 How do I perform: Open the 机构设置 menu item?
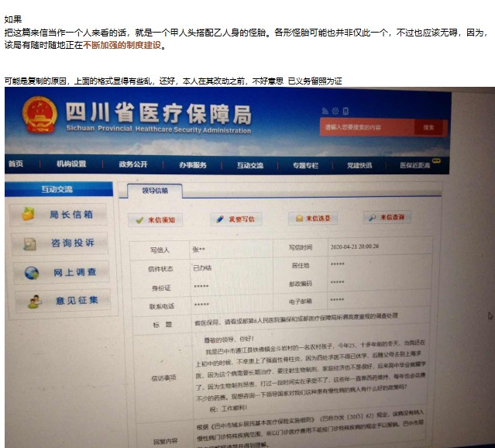71,164
